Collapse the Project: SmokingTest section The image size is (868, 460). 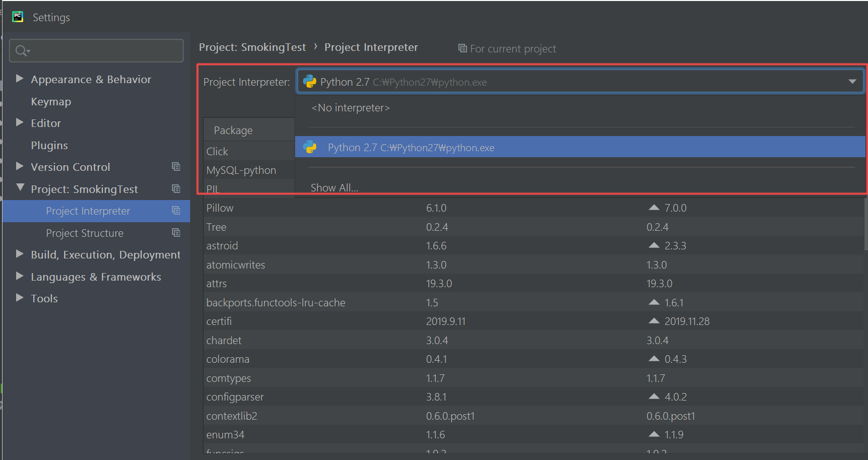(20, 187)
